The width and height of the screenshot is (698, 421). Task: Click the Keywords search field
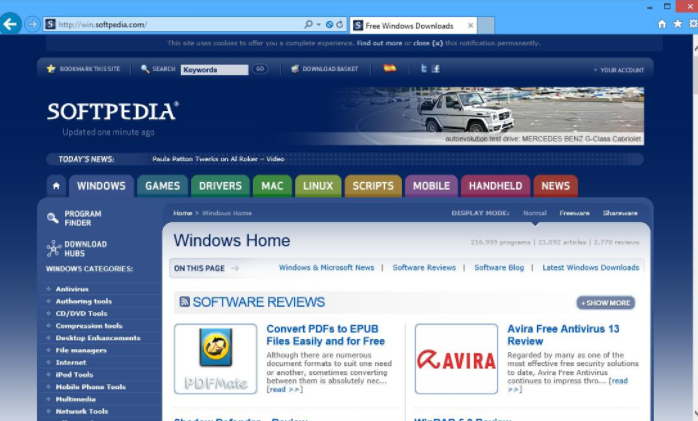(214, 70)
